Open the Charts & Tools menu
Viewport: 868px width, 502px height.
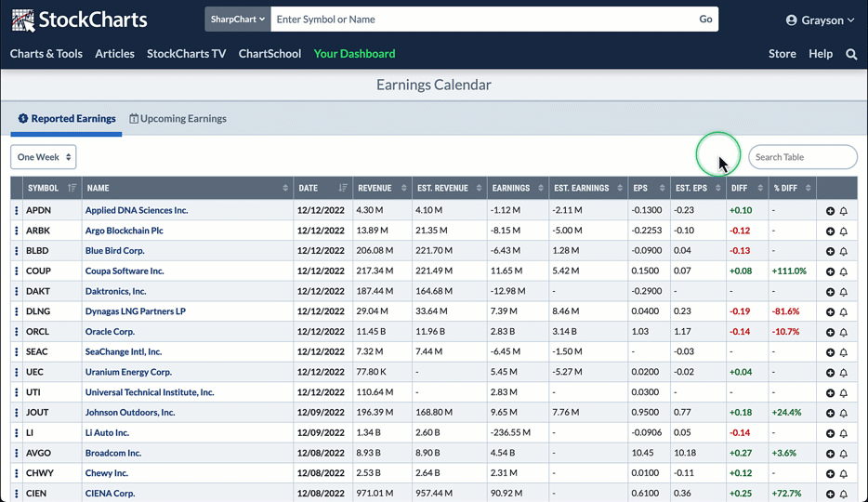tap(46, 54)
